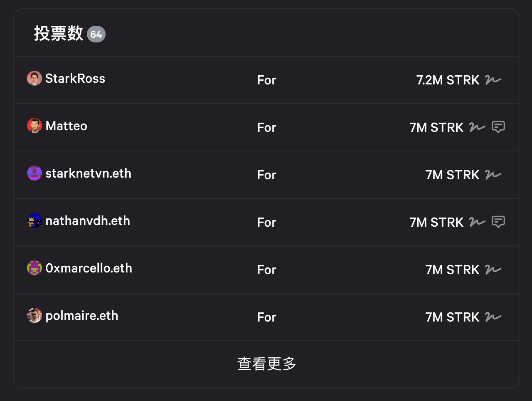Open Matteo's vote comment bubble icon
The width and height of the screenshot is (532, 401).
(x=498, y=127)
